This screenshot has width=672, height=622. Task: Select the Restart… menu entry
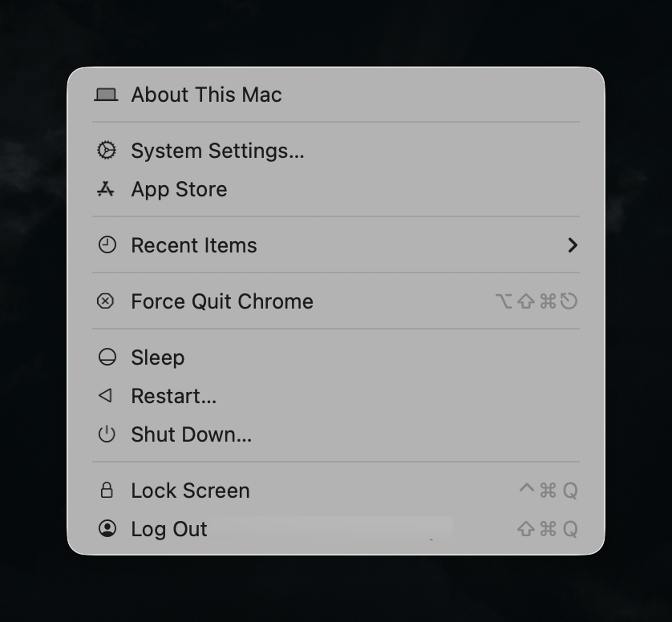click(x=173, y=396)
